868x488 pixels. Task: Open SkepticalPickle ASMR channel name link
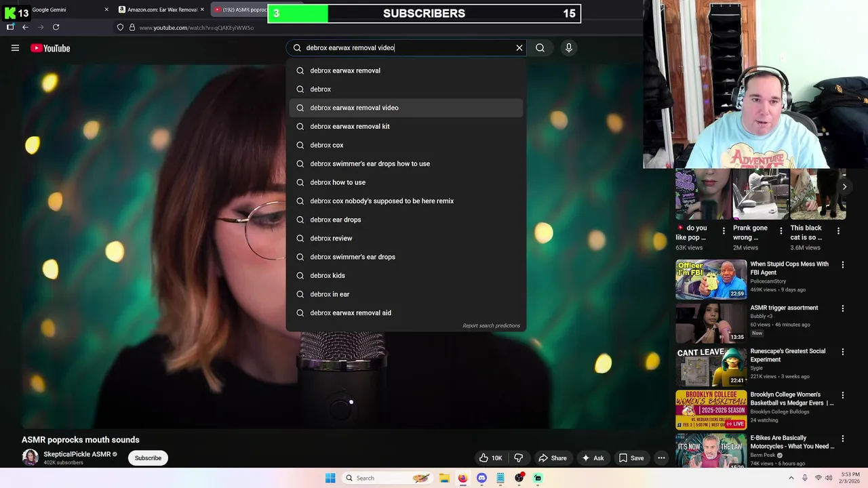click(x=77, y=454)
